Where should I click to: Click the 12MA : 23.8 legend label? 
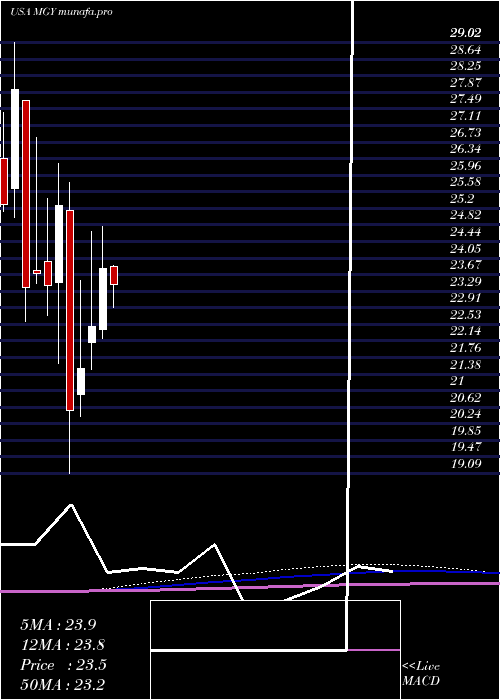coord(63,645)
